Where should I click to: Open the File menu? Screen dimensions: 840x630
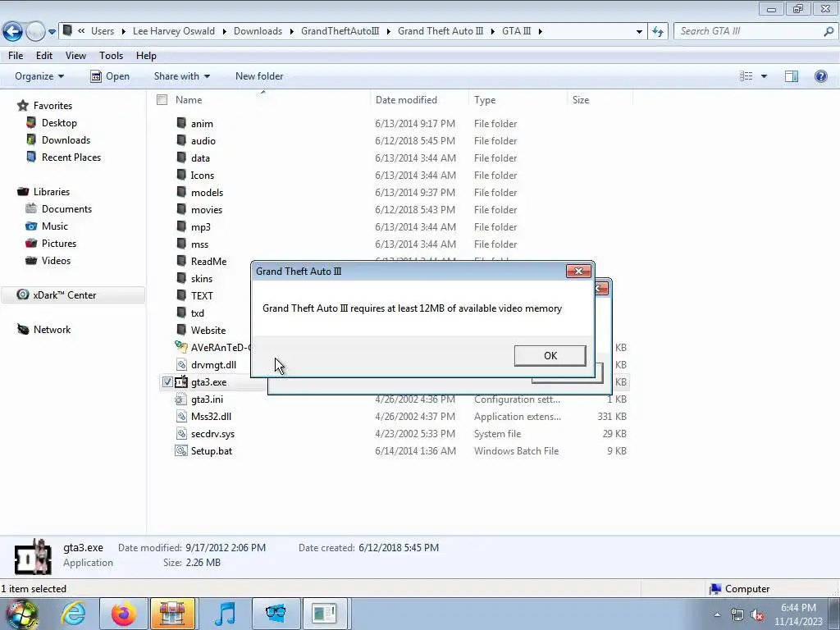tap(16, 56)
